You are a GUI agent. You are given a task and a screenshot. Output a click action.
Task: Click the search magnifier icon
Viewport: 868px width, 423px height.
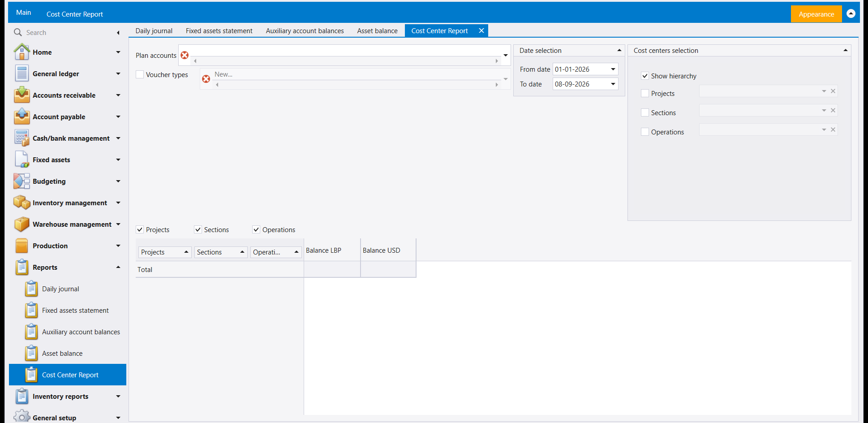[18, 32]
